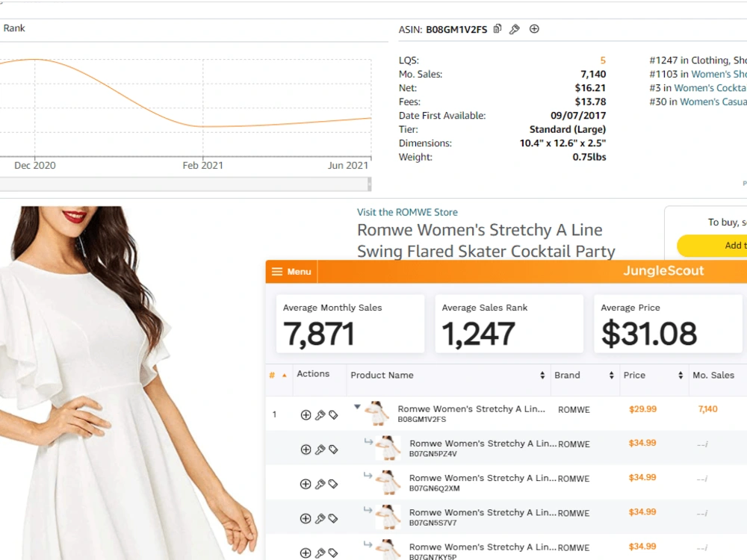Sort the table by Product Name

(542, 376)
